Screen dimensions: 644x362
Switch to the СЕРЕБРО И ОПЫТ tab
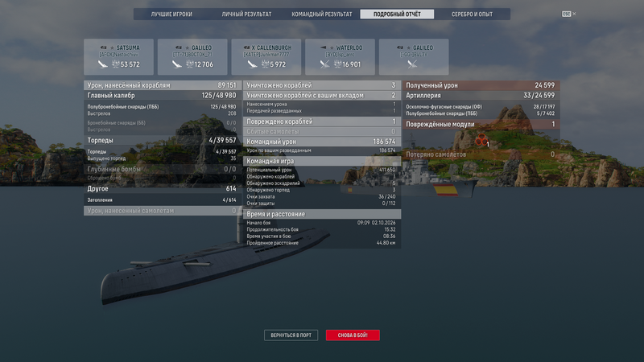click(x=472, y=14)
